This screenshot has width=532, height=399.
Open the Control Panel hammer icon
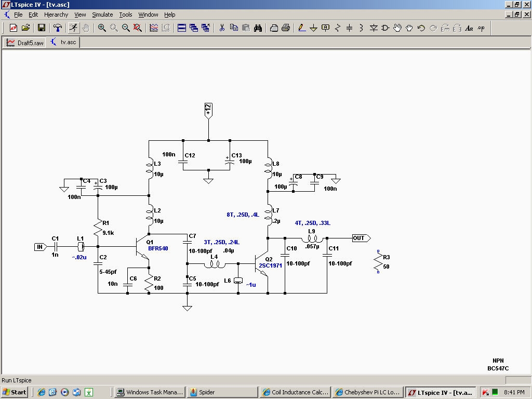point(58,28)
